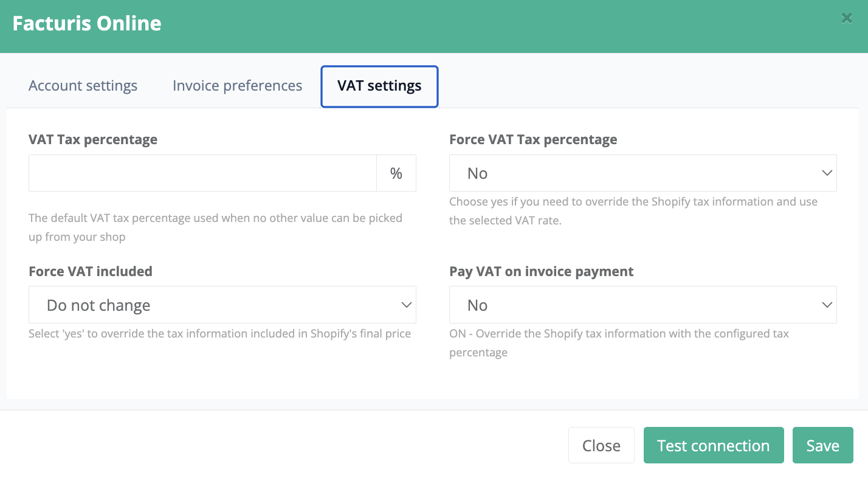Switch to the Account settings tab
Screen dimensions: 868x478
tap(83, 86)
